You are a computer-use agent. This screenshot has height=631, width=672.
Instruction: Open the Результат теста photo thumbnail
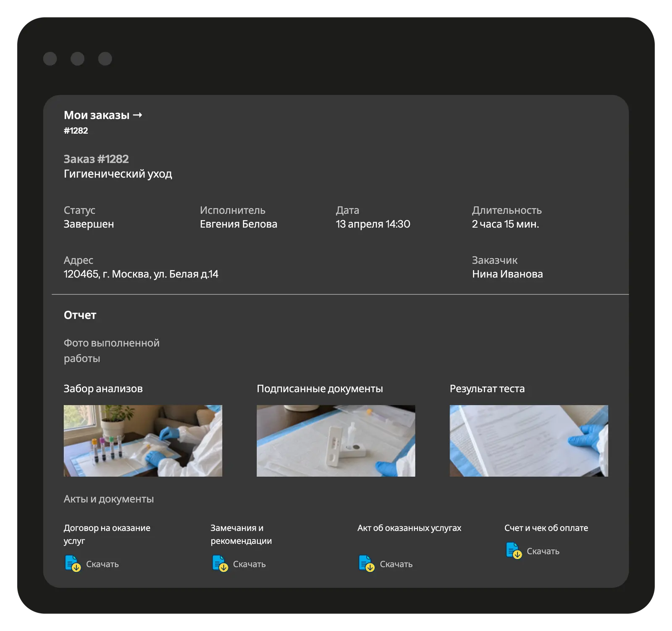click(529, 441)
